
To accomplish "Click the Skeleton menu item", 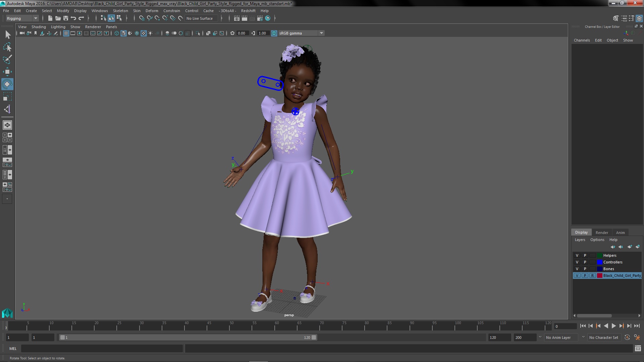I will pyautogui.click(x=121, y=11).
